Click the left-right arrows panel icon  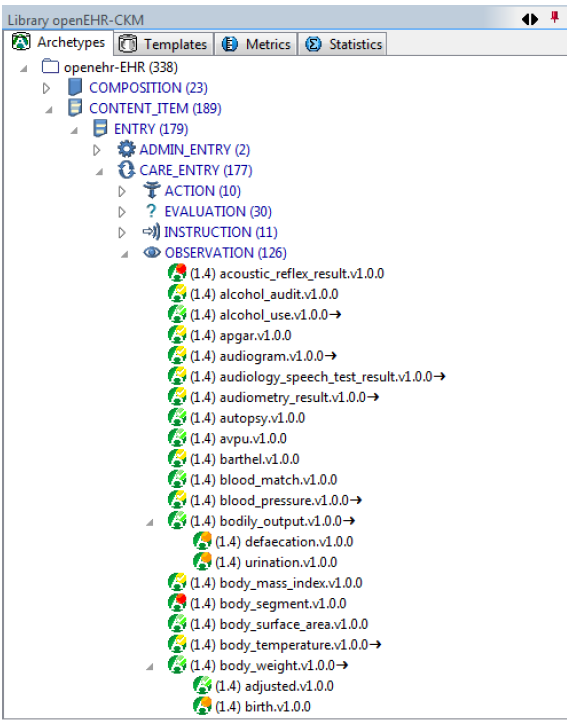530,19
